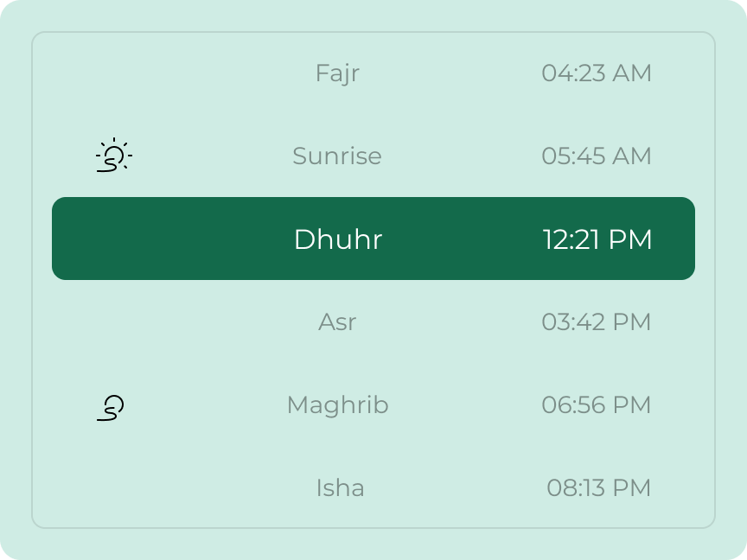Click the 04:23 AM Fajr time
Viewport: 747px width, 560px height.
[597, 73]
